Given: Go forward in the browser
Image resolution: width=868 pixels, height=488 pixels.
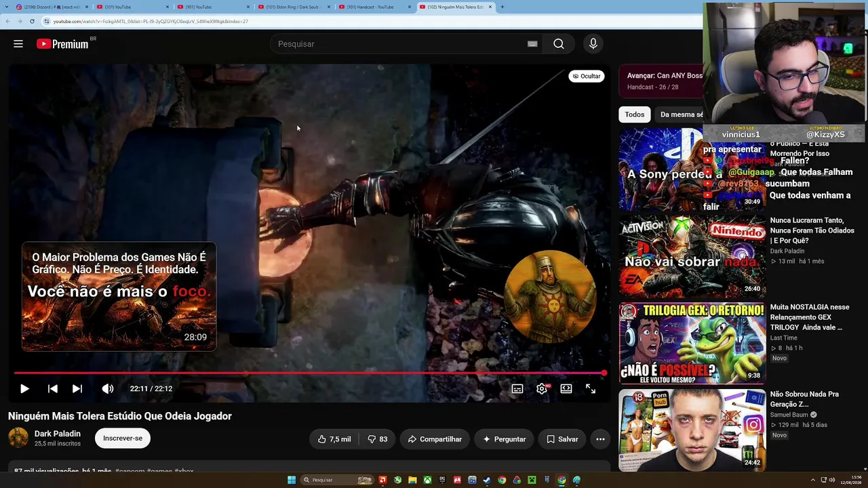Looking at the screenshot, I should (20, 21).
